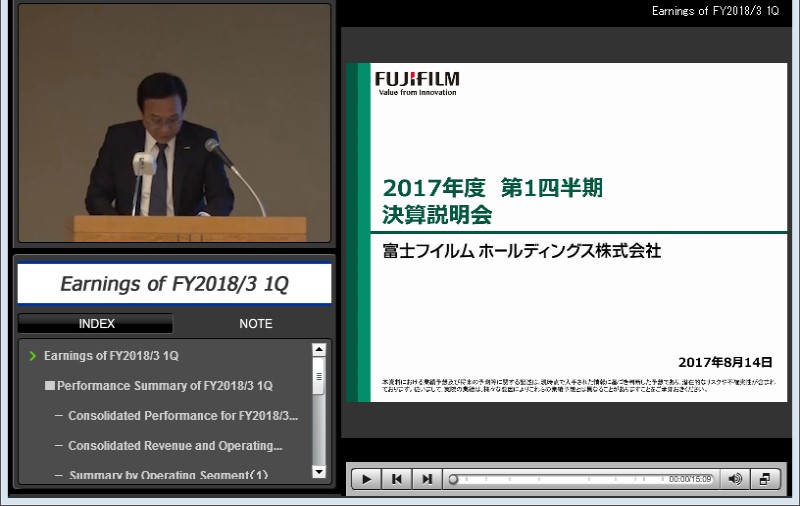Jump to the previous slide

tap(396, 479)
